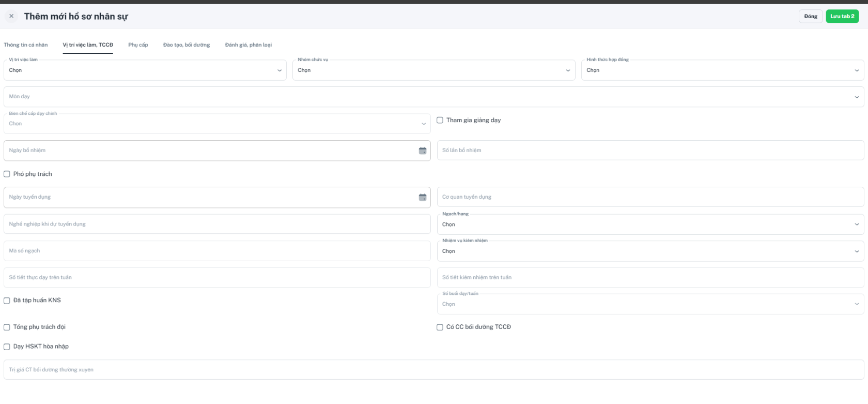Image resolution: width=868 pixels, height=404 pixels.
Task: Go to Đào tạo, bồi dưỡng tab
Action: (x=187, y=45)
